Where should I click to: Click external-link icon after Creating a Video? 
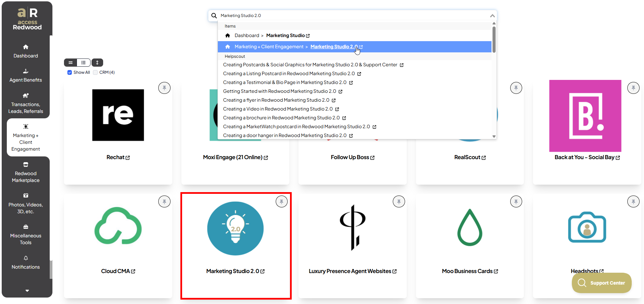337,109
